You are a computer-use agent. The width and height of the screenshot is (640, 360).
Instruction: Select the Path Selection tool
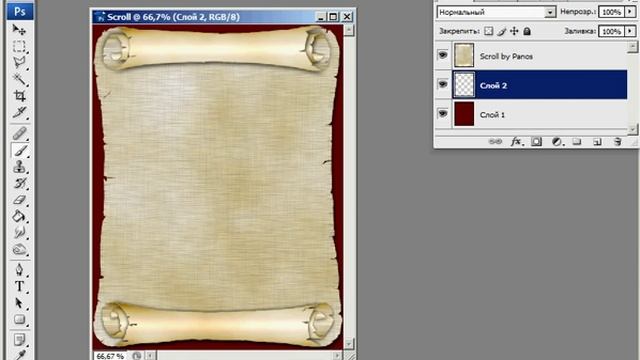pyautogui.click(x=19, y=303)
